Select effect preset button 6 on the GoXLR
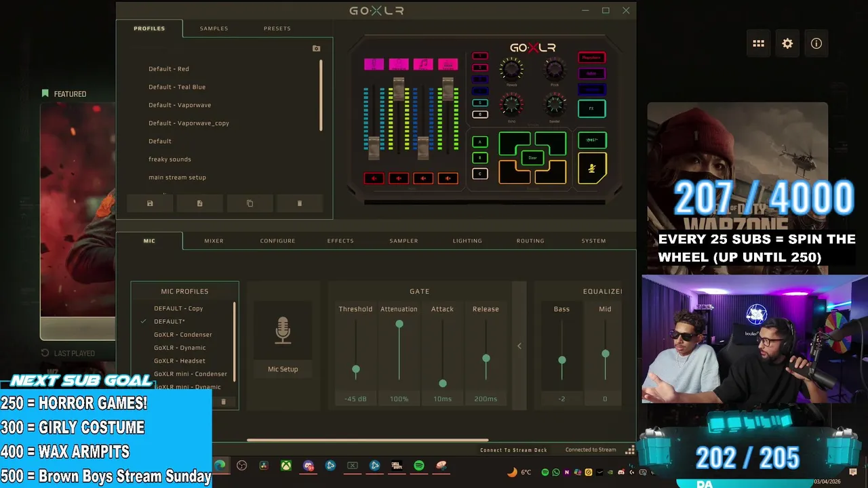The width and height of the screenshot is (868, 488). (x=479, y=115)
